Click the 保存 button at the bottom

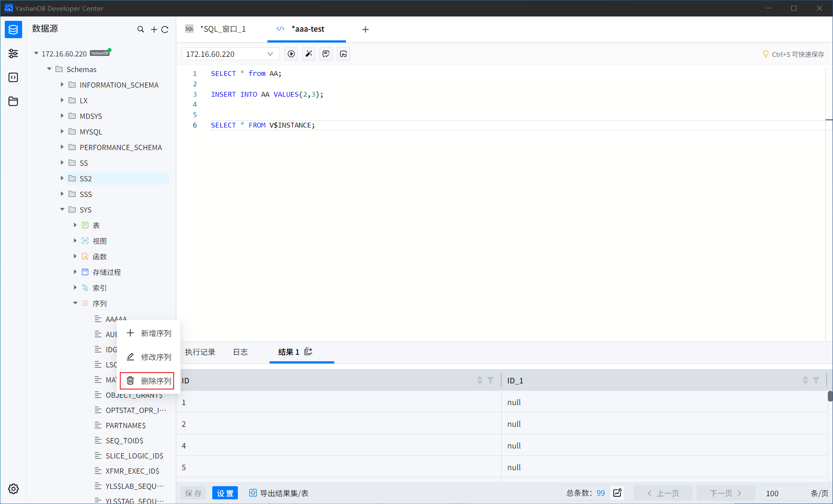[x=193, y=493]
